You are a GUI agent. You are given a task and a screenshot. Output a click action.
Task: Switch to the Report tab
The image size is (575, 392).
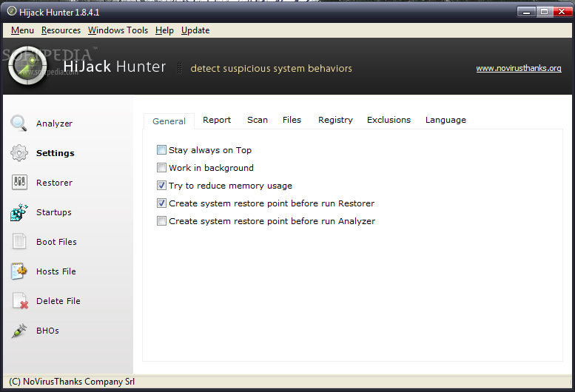click(x=217, y=120)
